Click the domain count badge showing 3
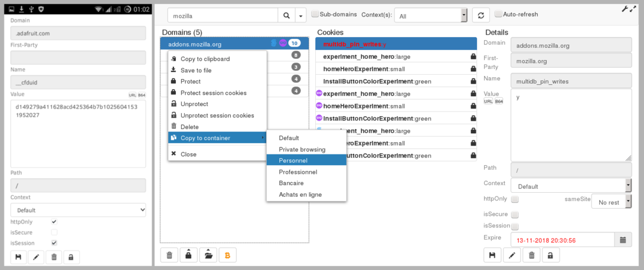This screenshot has width=644, height=270. tap(296, 67)
